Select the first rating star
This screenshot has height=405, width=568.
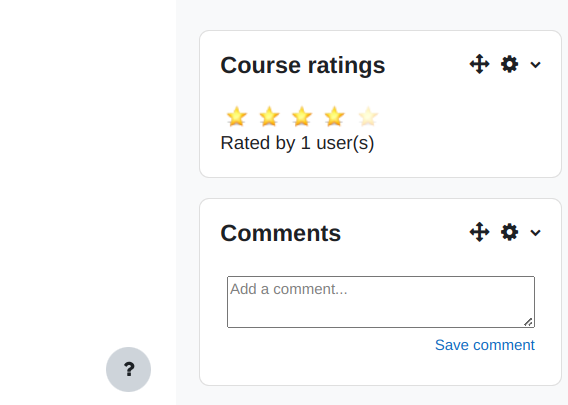click(x=237, y=117)
